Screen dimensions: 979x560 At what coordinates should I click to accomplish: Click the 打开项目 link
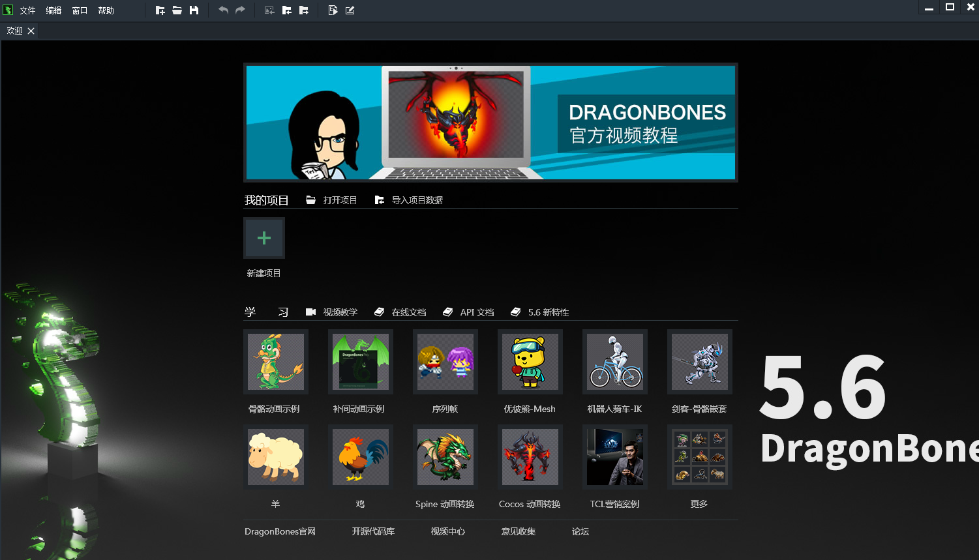click(x=340, y=200)
